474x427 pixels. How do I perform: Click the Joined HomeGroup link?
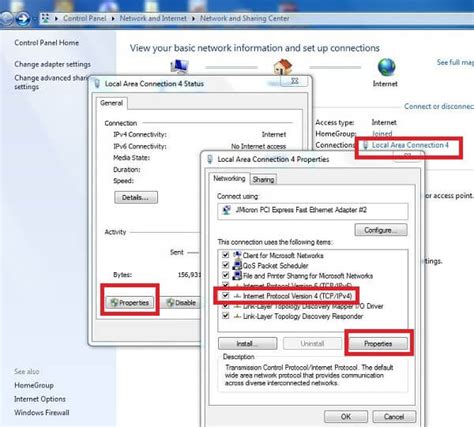[x=382, y=134]
